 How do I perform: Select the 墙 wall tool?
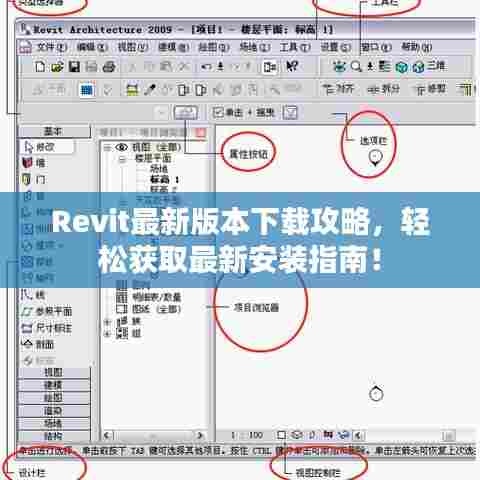click(x=33, y=163)
